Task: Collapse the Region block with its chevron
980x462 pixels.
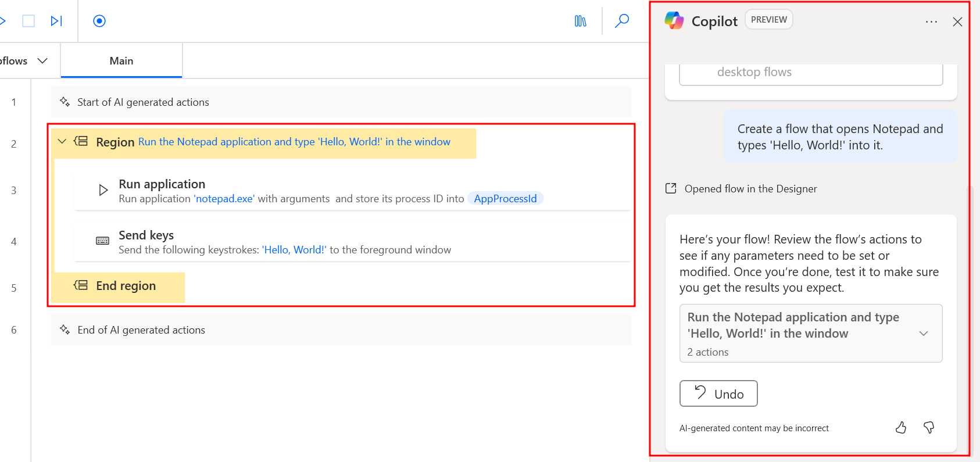Action: point(62,141)
